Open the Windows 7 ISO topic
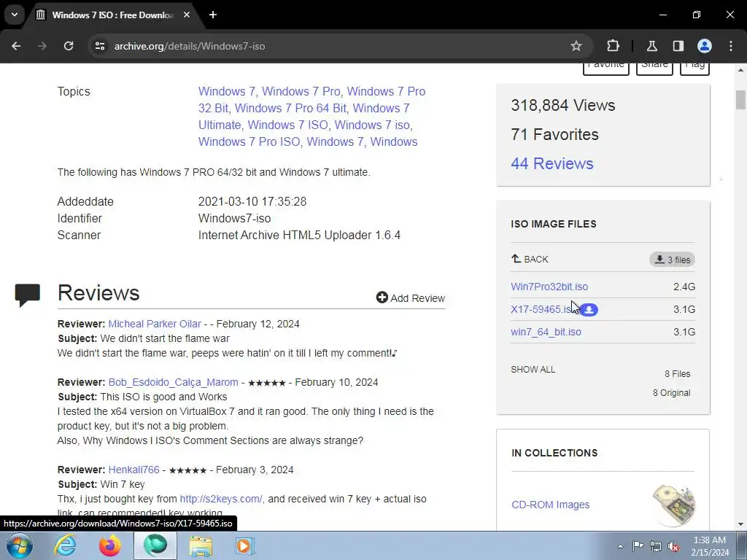The height and width of the screenshot is (560, 747). pyautogui.click(x=287, y=125)
